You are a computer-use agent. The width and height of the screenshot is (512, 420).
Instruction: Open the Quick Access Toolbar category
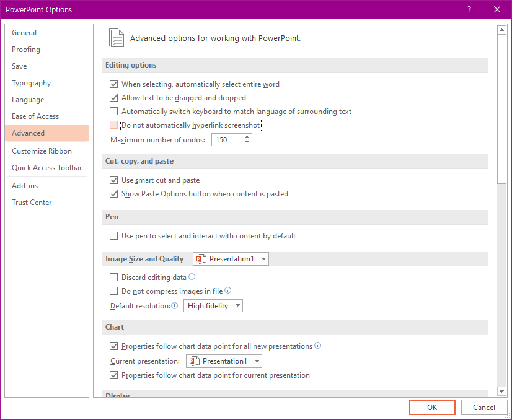(47, 168)
